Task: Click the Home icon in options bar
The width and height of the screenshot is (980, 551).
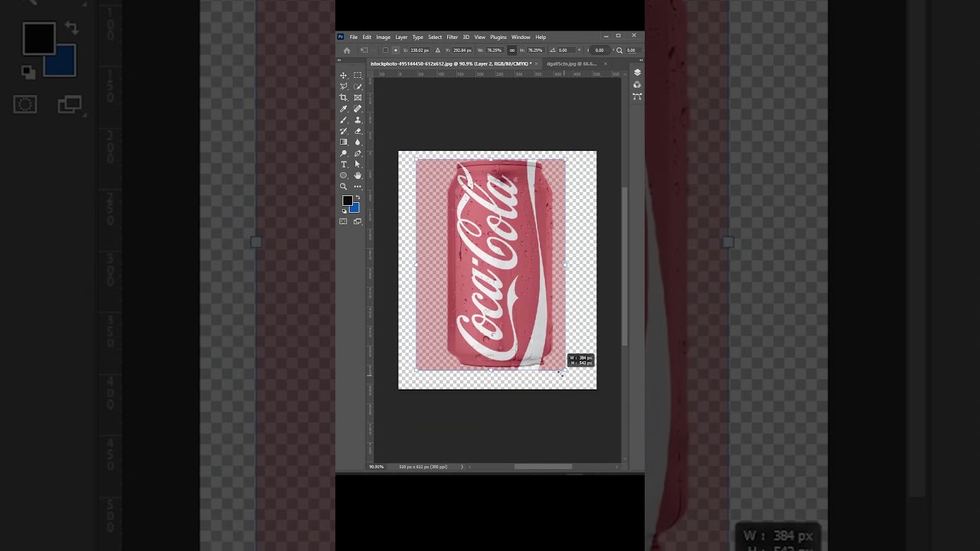Action: [347, 51]
